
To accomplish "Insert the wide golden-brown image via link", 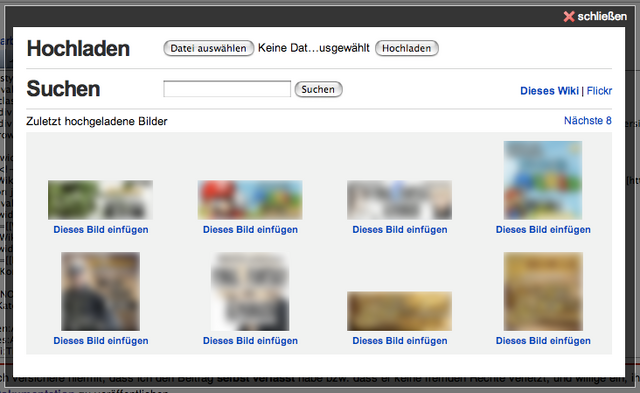I will pyautogui.click(x=400, y=341).
